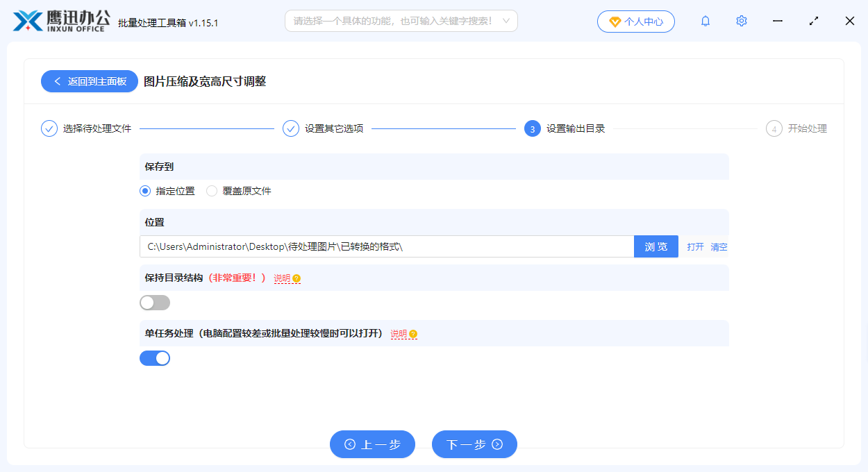Select step 设置输出目录
Screen dimensions: 868x472
(x=576, y=128)
